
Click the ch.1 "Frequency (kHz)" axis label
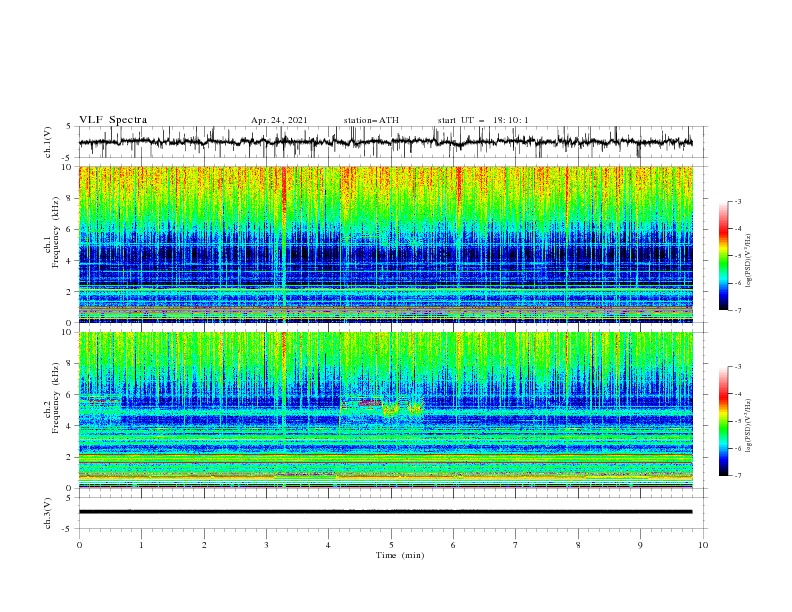click(56, 232)
